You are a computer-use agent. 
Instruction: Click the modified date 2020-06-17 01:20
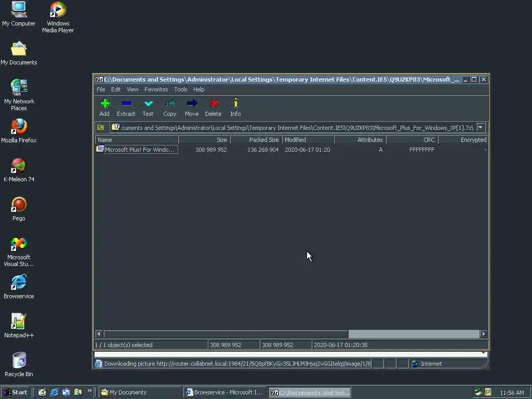point(308,150)
